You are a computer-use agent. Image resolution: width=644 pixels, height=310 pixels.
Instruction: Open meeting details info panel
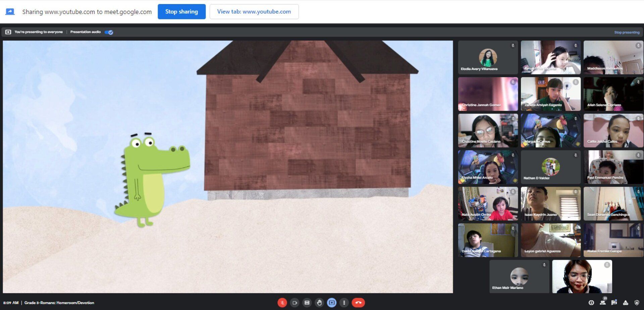click(591, 303)
